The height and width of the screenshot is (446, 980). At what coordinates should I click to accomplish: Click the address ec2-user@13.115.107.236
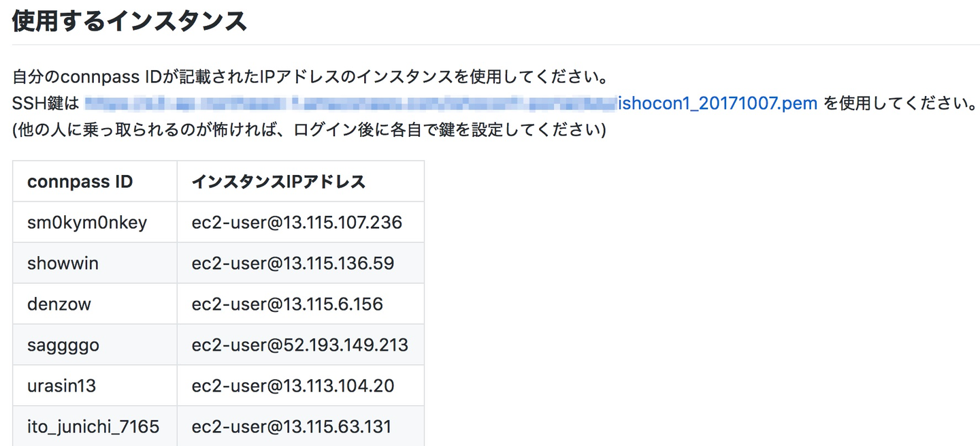tap(297, 223)
